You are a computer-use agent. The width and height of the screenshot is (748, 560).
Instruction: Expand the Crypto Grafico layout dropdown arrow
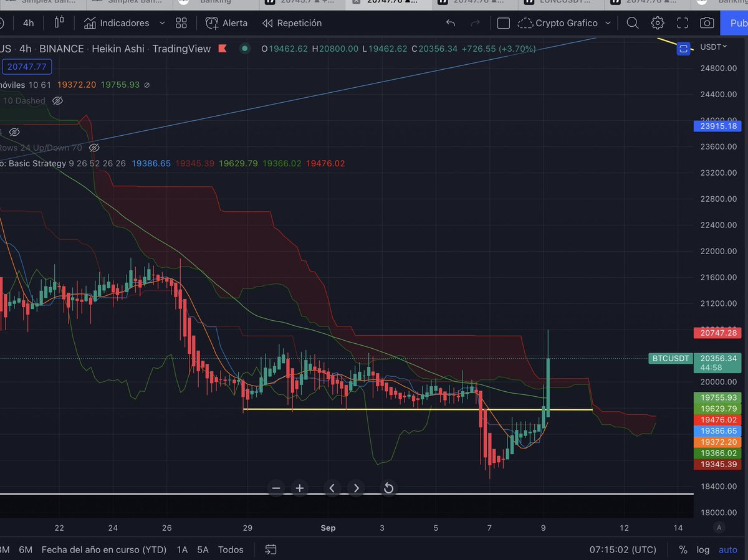(x=608, y=23)
